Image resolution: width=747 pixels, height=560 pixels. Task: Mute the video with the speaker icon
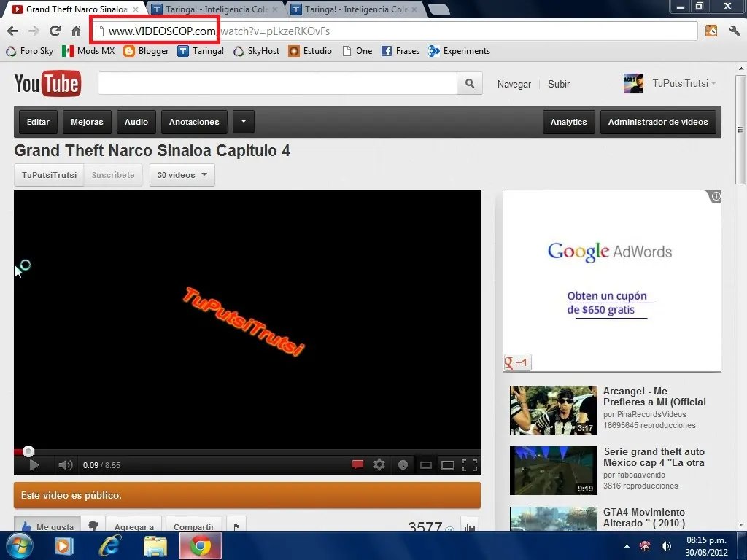(x=65, y=464)
